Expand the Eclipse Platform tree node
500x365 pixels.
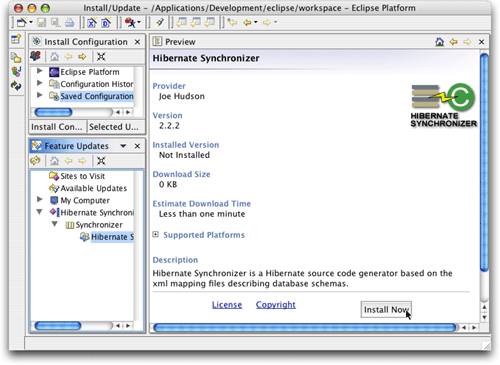click(39, 71)
